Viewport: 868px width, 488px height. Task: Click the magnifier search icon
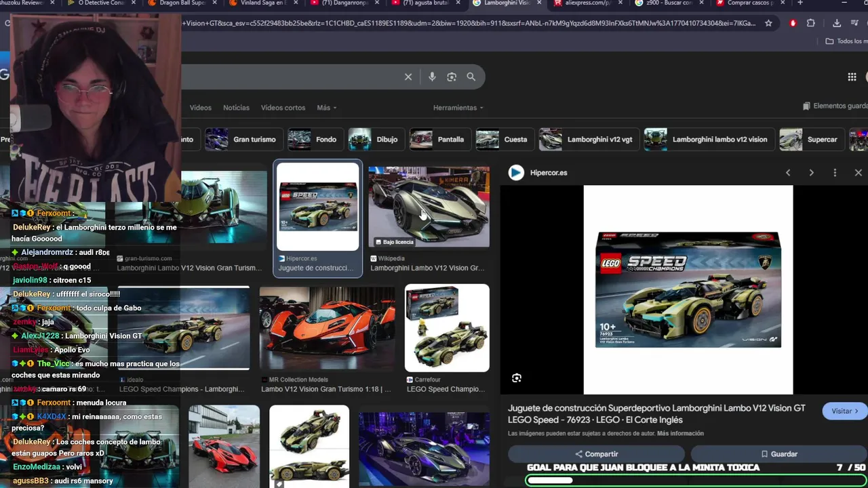tap(471, 77)
